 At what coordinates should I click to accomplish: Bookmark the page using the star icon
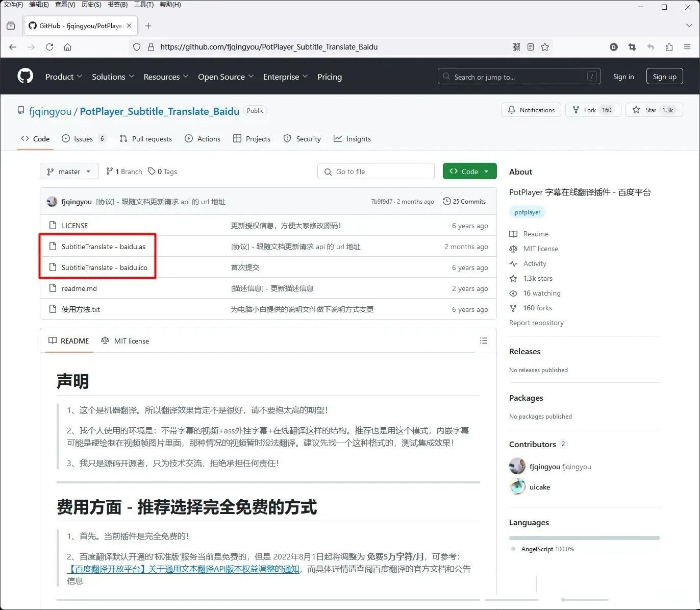545,46
